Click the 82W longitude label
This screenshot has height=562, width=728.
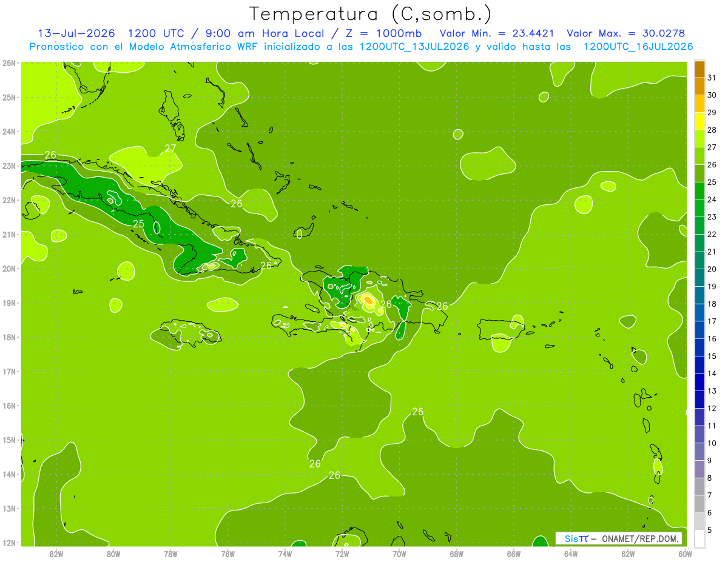pos(56,554)
